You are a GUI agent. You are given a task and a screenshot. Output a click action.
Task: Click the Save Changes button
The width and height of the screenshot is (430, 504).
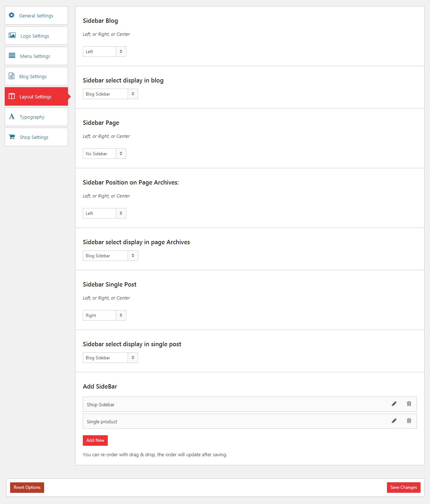tap(404, 487)
